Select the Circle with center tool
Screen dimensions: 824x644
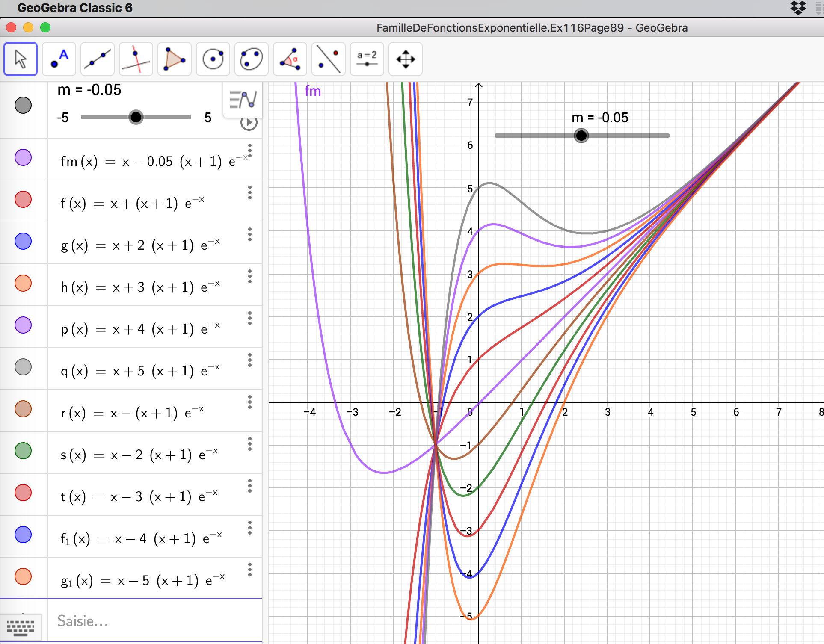pos(213,59)
